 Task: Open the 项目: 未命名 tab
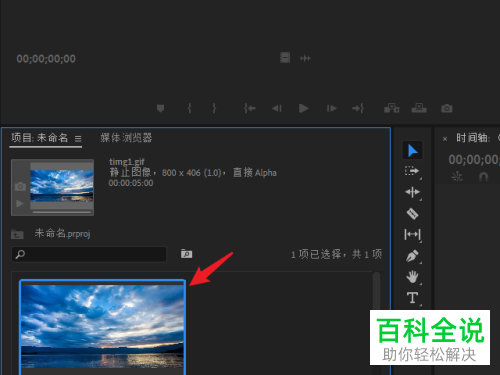click(40, 138)
